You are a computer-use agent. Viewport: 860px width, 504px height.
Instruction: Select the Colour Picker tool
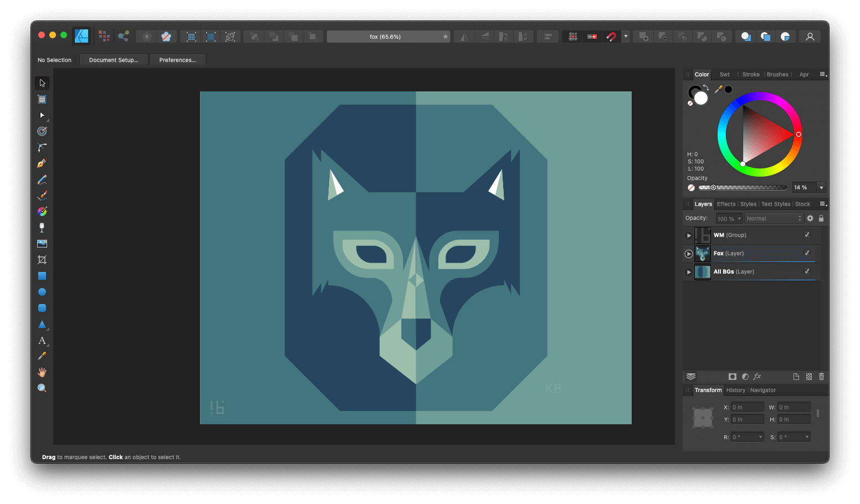coord(42,356)
